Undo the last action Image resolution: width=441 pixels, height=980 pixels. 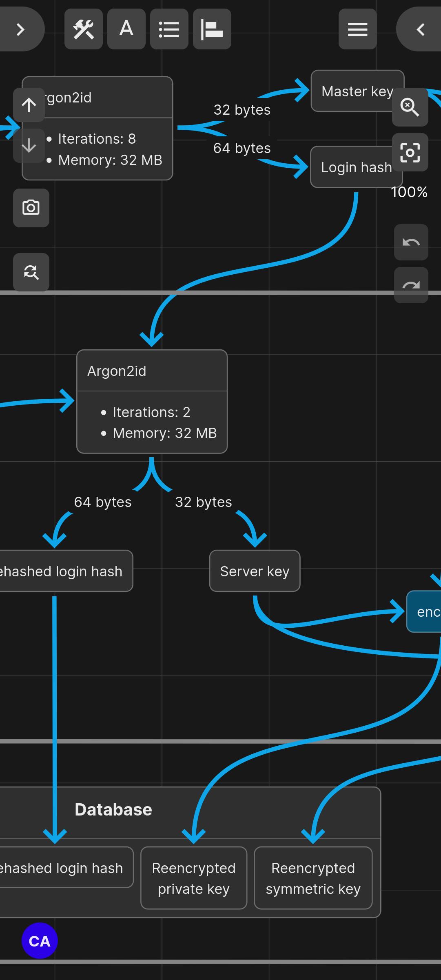pos(411,242)
